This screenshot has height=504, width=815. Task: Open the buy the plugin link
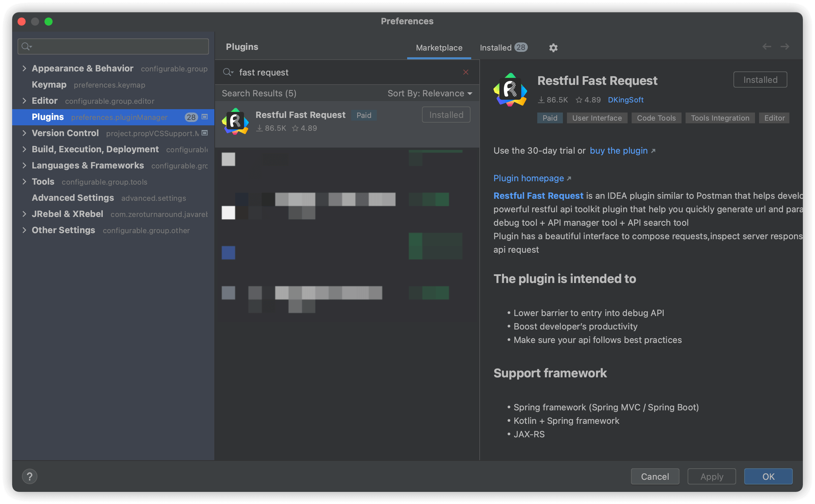tap(619, 151)
